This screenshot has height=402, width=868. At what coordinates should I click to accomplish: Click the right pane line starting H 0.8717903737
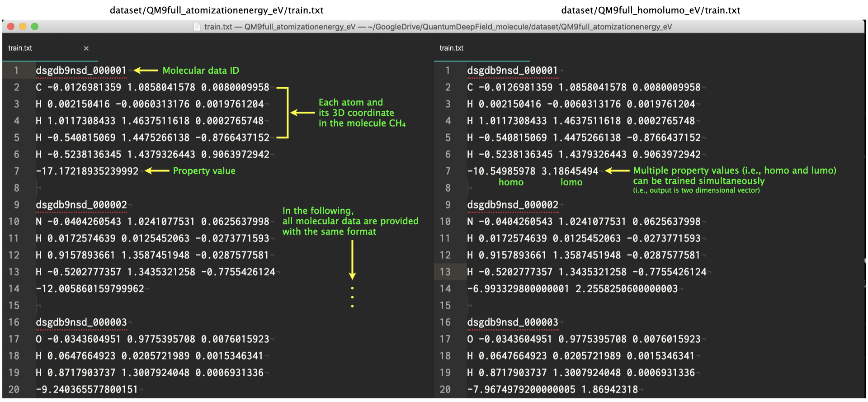point(581,373)
